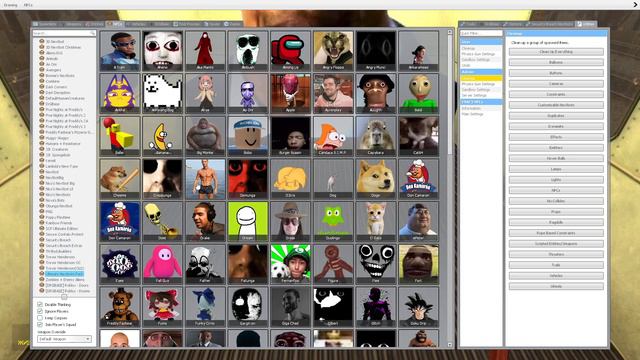Viewport: 640px width, 360px height.
Task: Choose the Giga Chad NPC icon
Action: pos(290,307)
